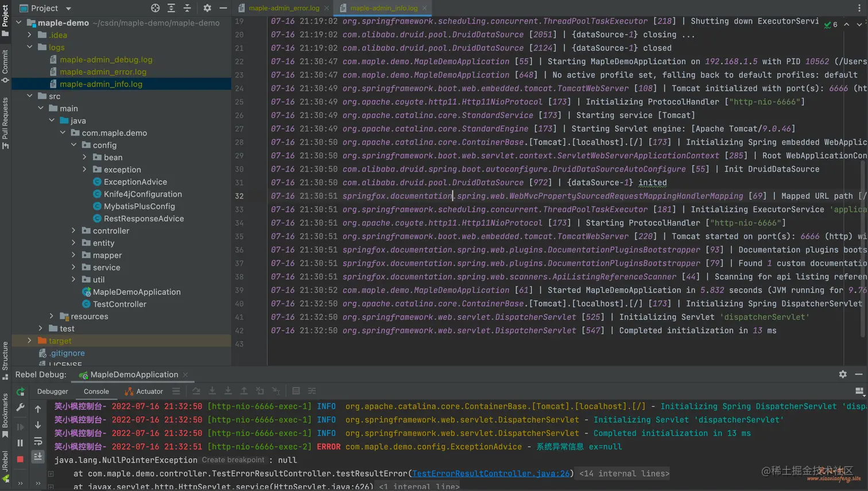Viewport: 868px width, 491px height.
Task: Click the Create breakpoint hint
Action: coord(233,460)
